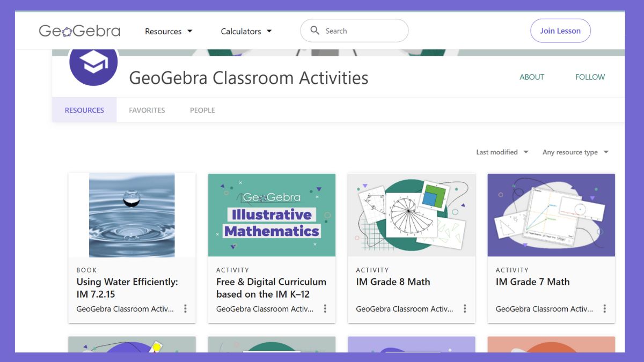644x362 pixels.
Task: Open the Using Water Efficiently: IM 7.2.15 title
Action: [127, 288]
